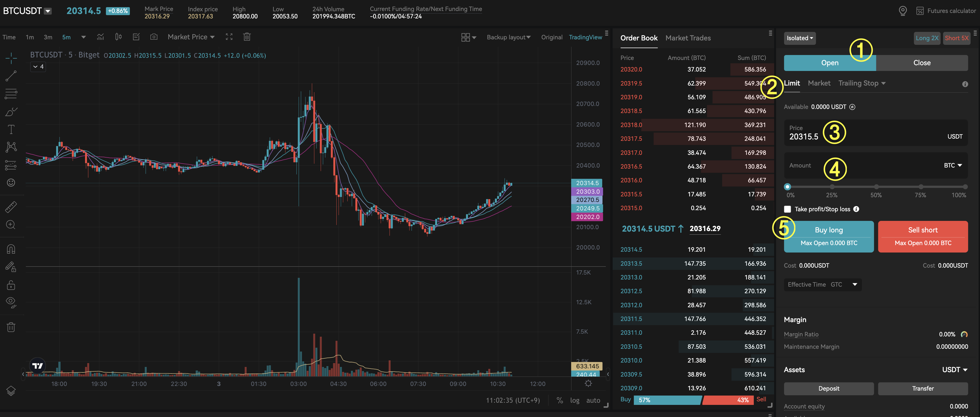Enable Take profit/Stop loss checkbox
The width and height of the screenshot is (980, 417).
click(x=787, y=209)
